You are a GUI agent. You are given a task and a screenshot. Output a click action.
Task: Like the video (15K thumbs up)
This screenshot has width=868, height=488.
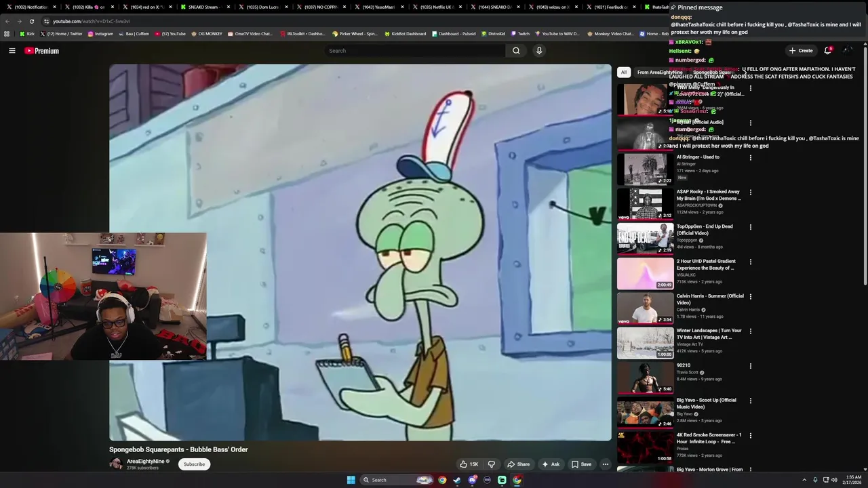coord(469,464)
